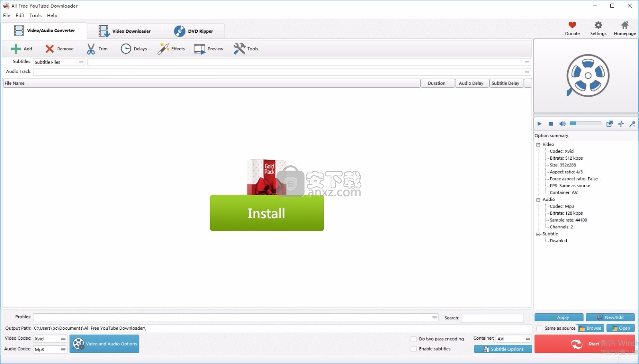This screenshot has height=364, width=639.
Task: Select Bitrate: 128 kbps tree item
Action: (x=566, y=213)
